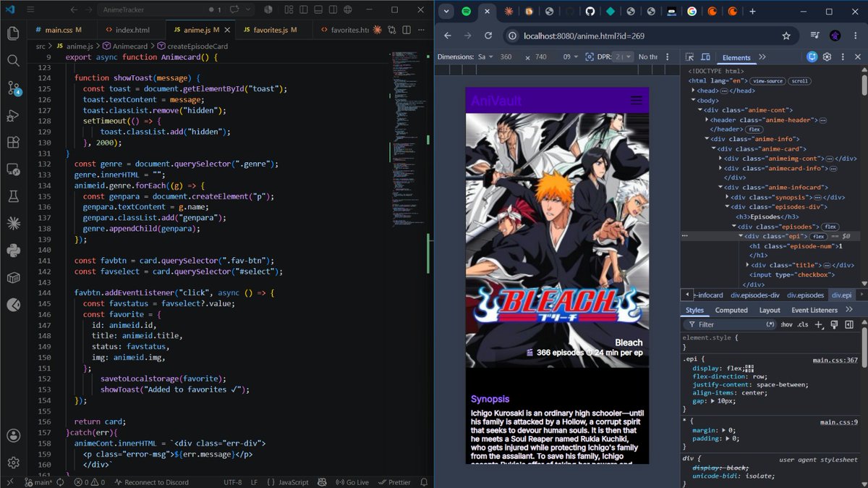Click the UTF-8 encoding indicator
The image size is (868, 488).
233,482
